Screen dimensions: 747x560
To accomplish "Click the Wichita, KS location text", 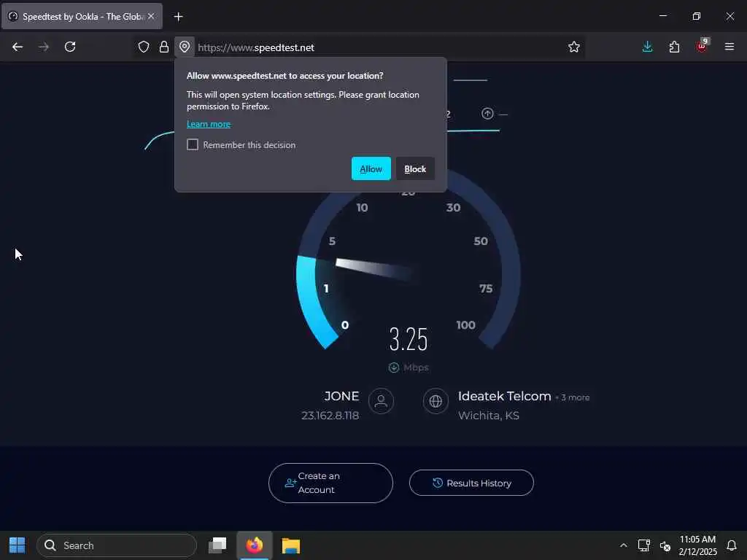I will coord(488,415).
